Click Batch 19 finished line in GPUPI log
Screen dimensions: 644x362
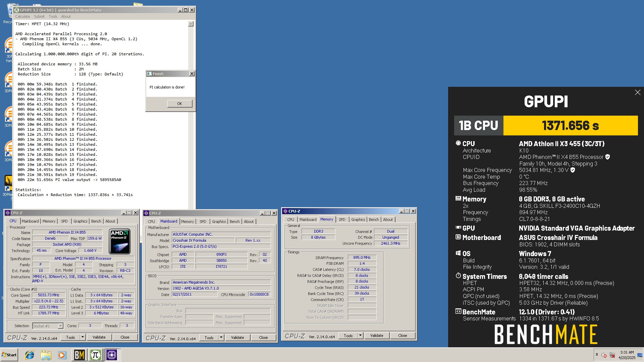57,175
